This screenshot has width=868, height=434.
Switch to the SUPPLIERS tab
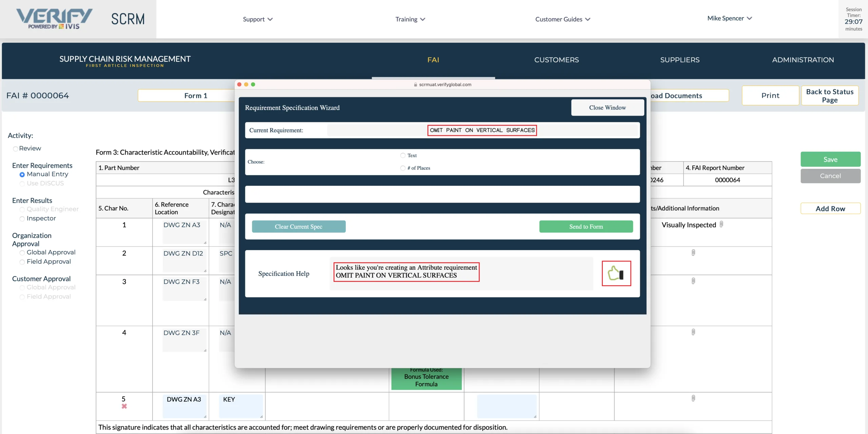click(680, 60)
